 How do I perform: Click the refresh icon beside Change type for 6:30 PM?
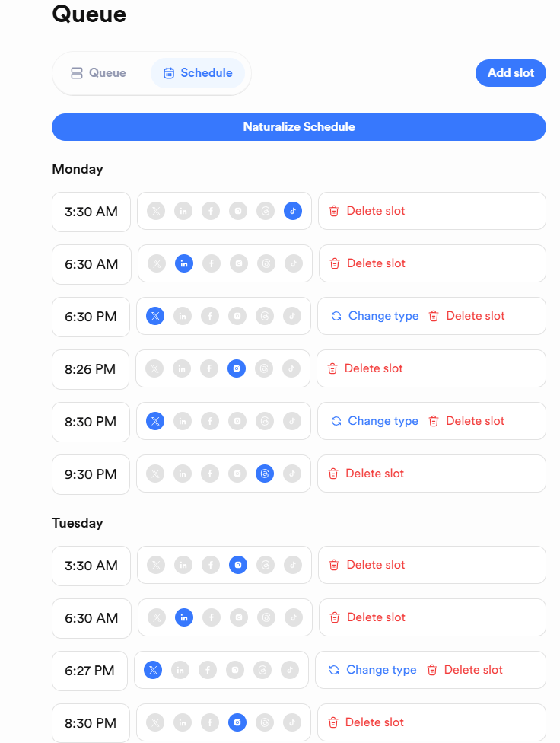[x=336, y=315]
